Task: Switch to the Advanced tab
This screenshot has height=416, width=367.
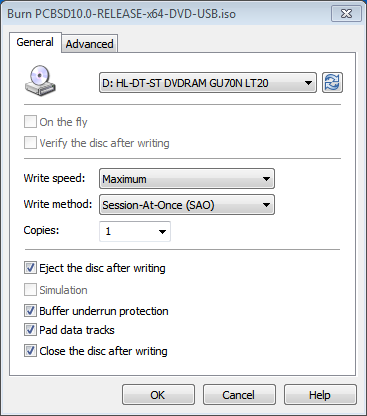Action: [89, 44]
